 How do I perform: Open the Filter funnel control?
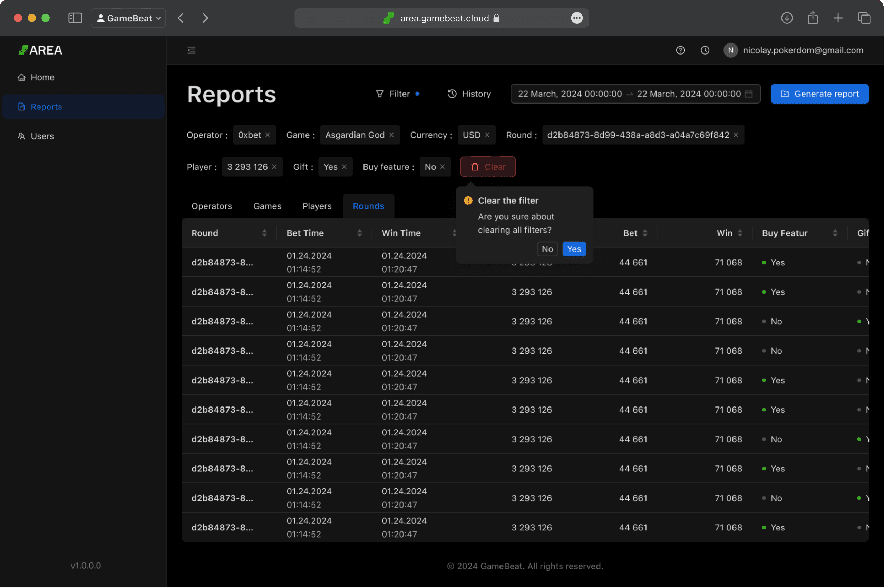point(397,94)
